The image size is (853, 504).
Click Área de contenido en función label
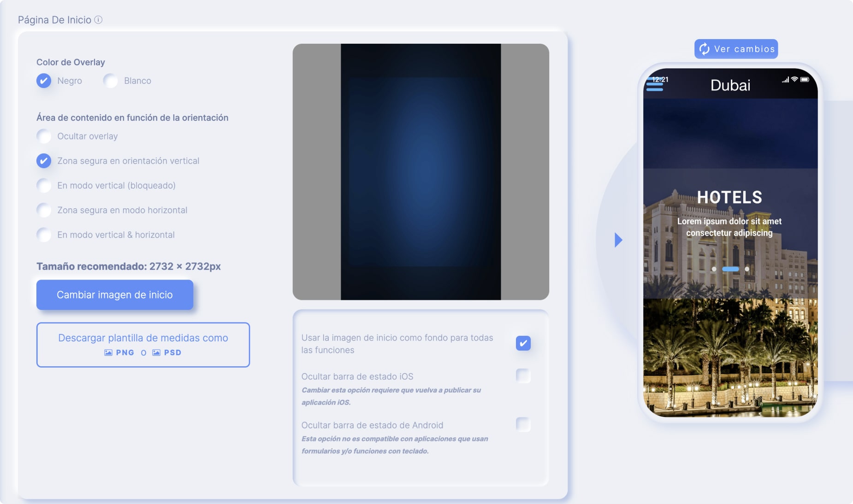(132, 117)
